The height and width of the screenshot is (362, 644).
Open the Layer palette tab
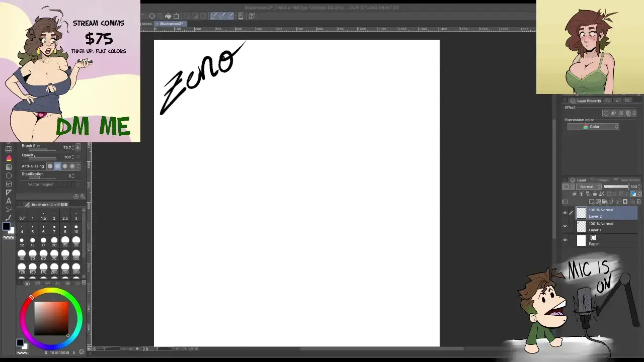point(579,180)
